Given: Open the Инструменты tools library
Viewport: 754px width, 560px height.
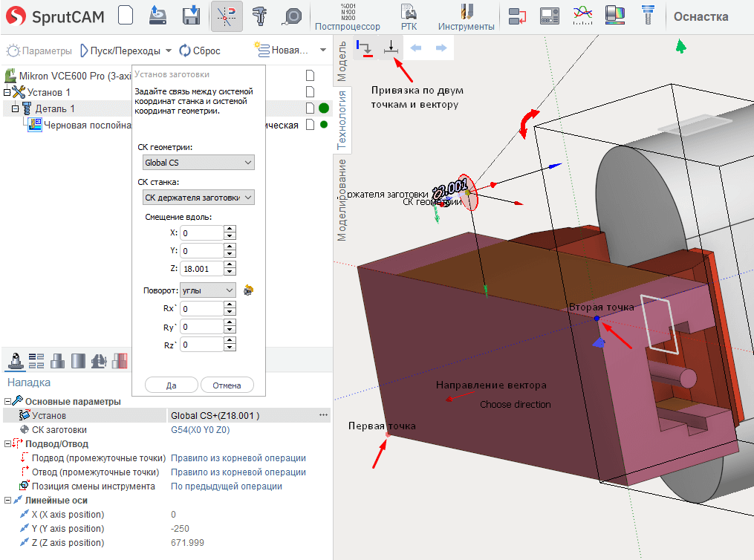Looking at the screenshot, I should point(466,17).
